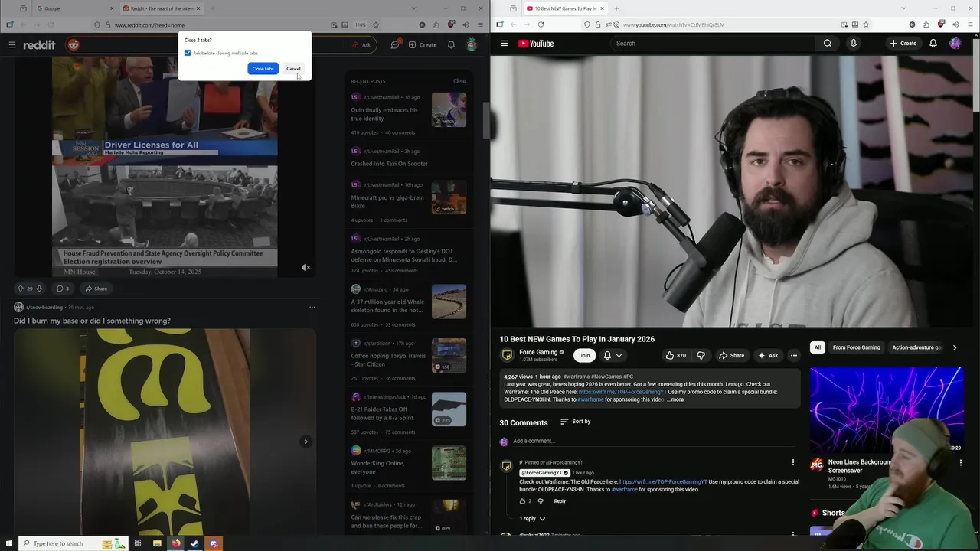Open 'Quin finally embraces his true identity' post

point(384,114)
